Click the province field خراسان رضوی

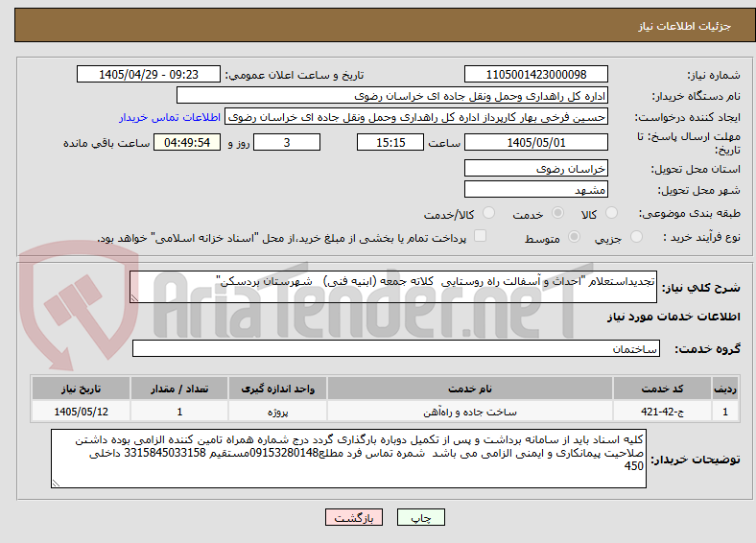pyautogui.click(x=536, y=168)
